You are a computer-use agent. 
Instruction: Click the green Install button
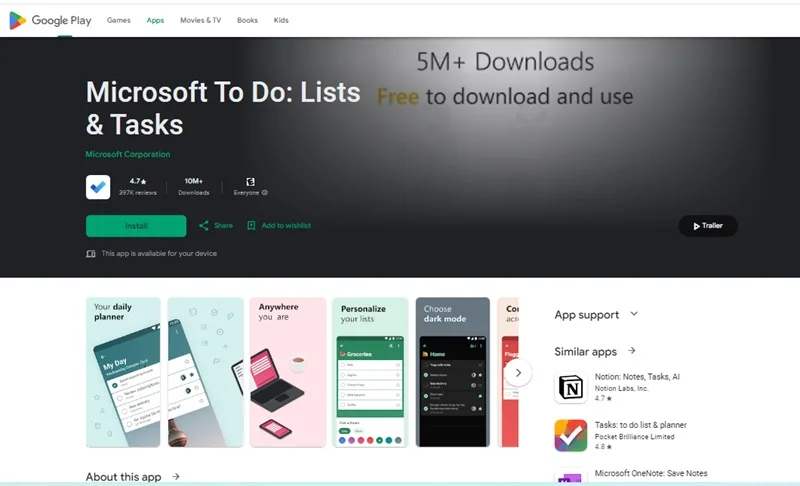[136, 226]
